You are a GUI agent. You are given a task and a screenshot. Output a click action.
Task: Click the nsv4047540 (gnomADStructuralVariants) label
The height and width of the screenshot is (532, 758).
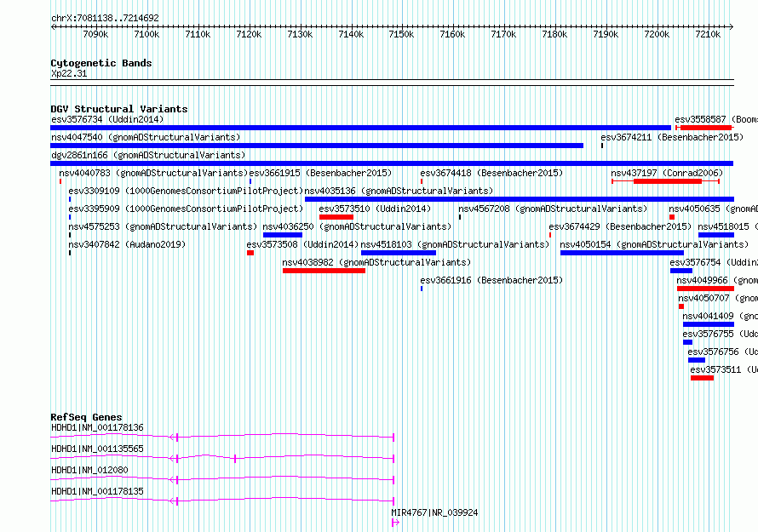[146, 137]
